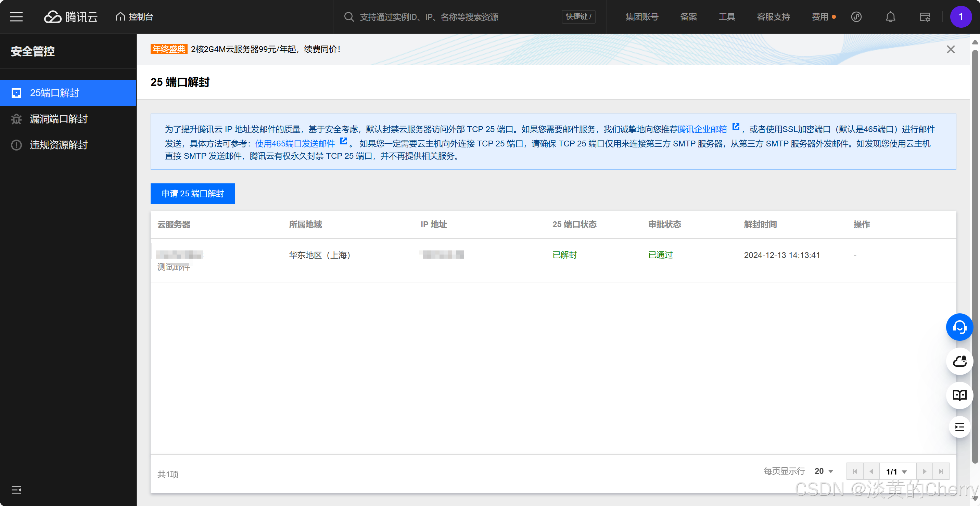Click 申请 25 端口解封 button
This screenshot has width=980, height=506.
point(192,194)
